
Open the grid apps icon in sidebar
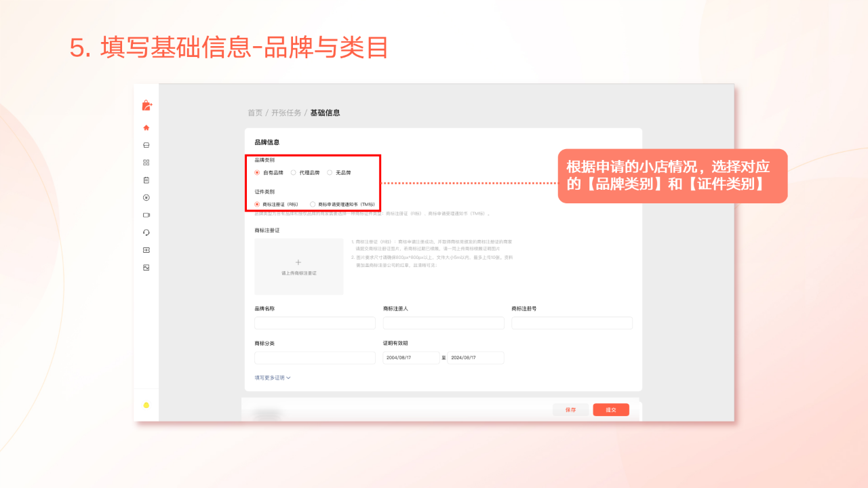click(x=146, y=163)
